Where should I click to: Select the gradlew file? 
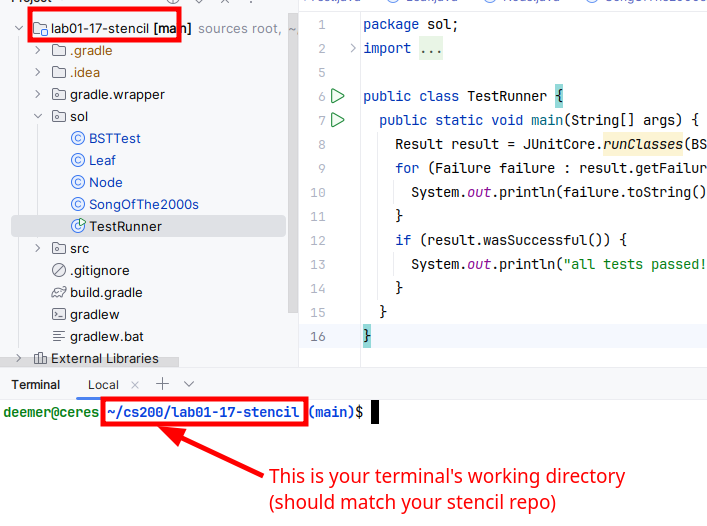(x=95, y=315)
